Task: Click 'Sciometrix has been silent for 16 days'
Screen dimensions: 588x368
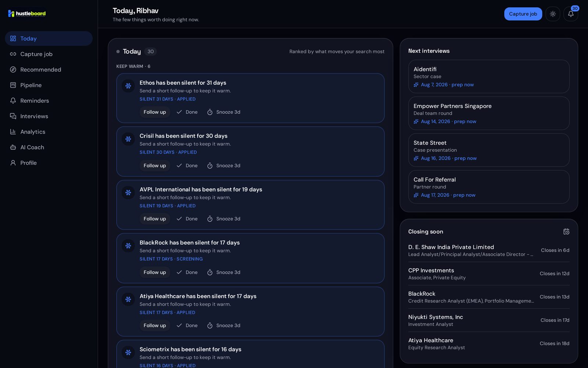Action: click(190, 349)
